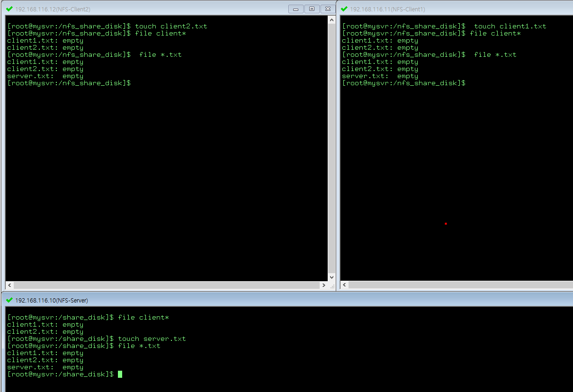Select the 192.168.116.10(NFS-Server) tab title

pyautogui.click(x=52, y=301)
